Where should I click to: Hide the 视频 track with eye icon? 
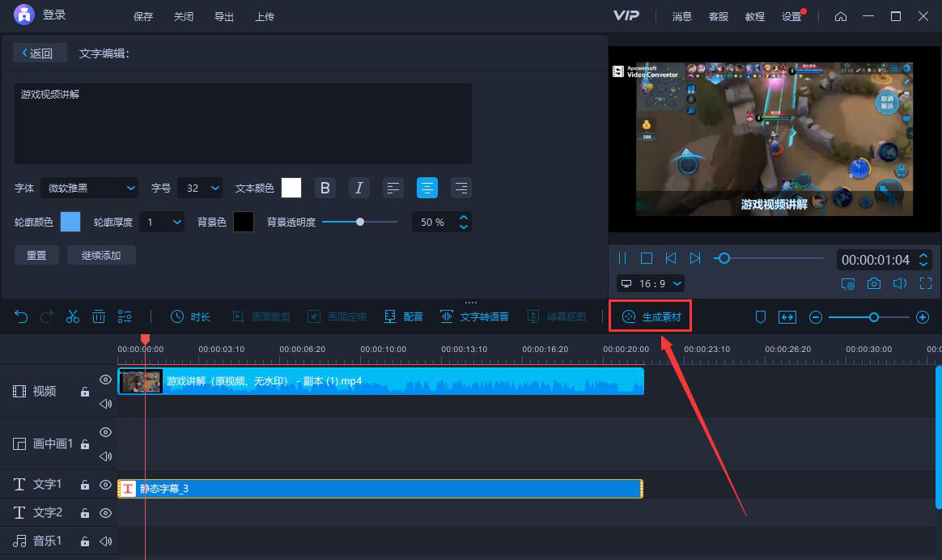(x=105, y=380)
